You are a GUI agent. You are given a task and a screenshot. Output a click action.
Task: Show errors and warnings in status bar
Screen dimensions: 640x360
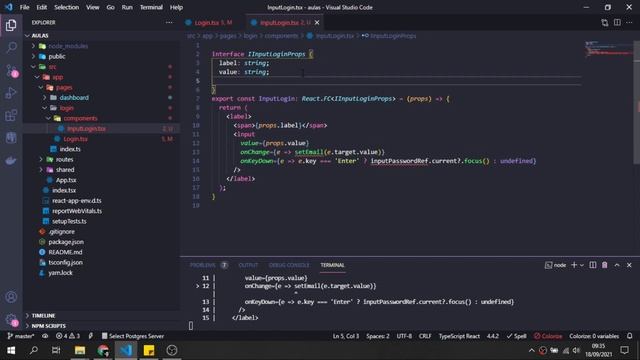tap(68, 336)
